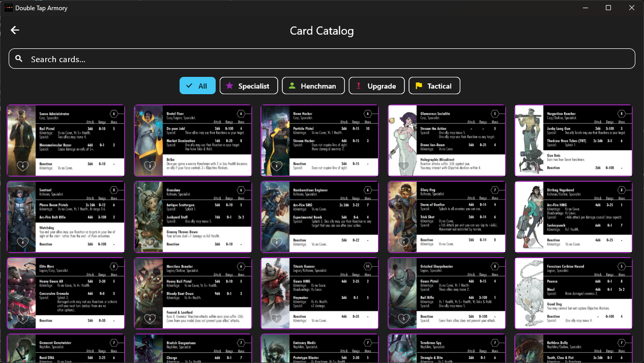Filter cards by Henchman
Image resolution: width=644 pixels, height=363 pixels.
[x=313, y=86]
